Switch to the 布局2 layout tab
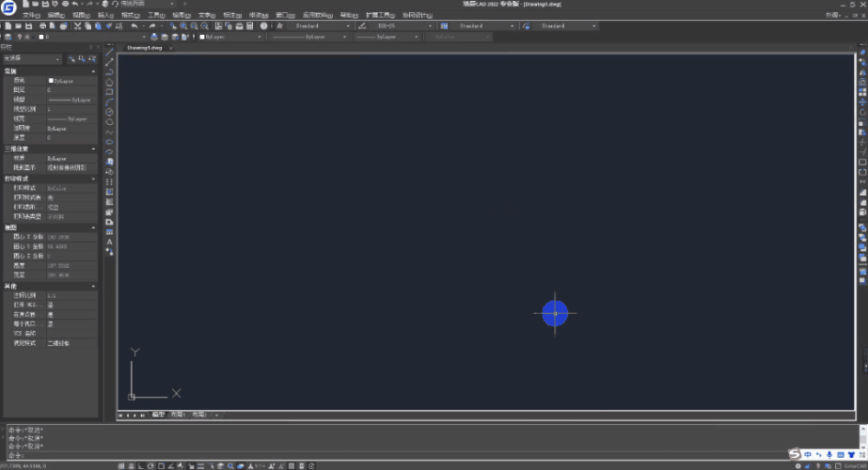 point(199,415)
